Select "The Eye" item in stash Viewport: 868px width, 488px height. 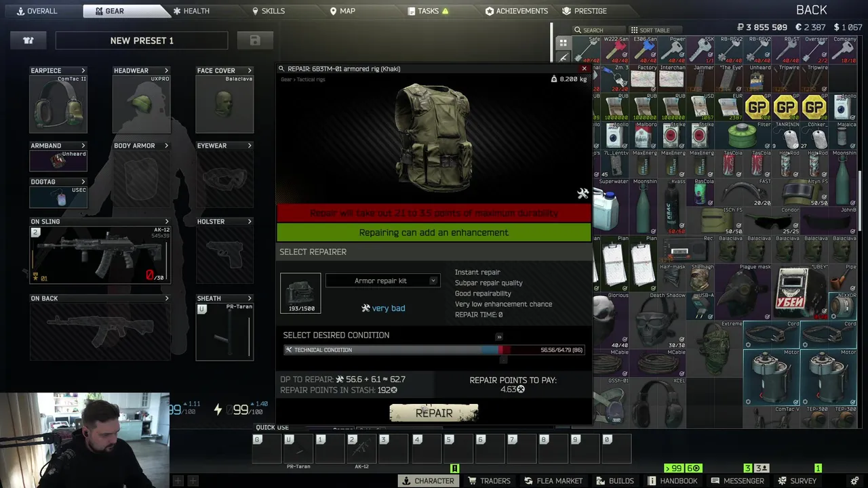(x=730, y=78)
